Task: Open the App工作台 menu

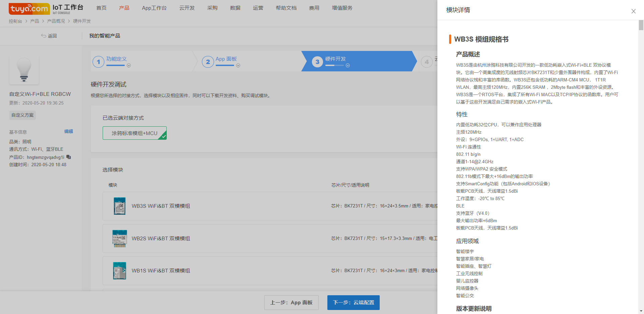Action: click(x=154, y=8)
